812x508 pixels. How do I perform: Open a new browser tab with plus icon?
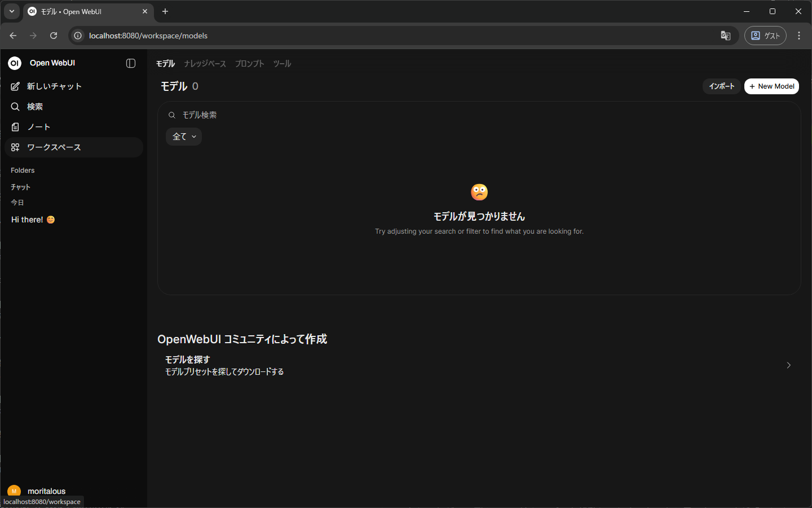(x=165, y=11)
